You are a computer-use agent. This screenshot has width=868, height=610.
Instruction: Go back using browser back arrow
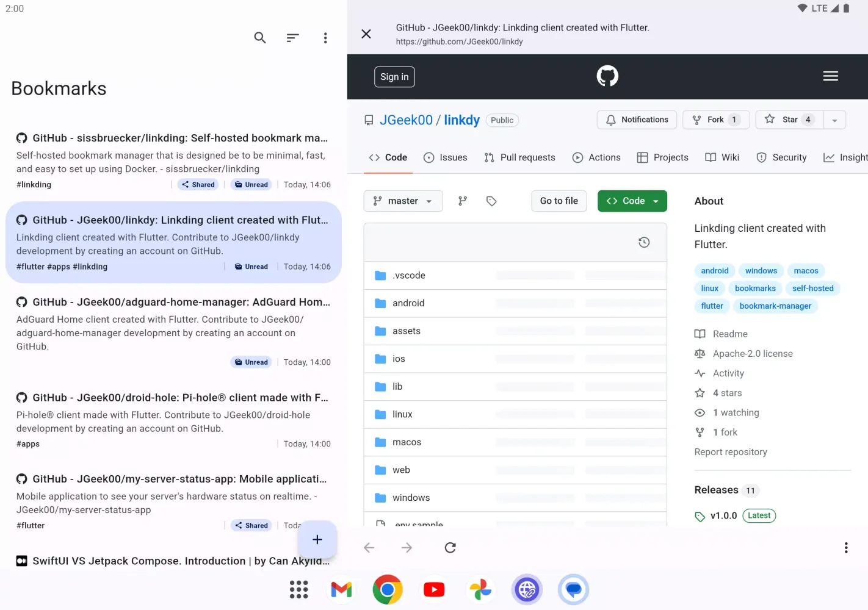pos(369,548)
